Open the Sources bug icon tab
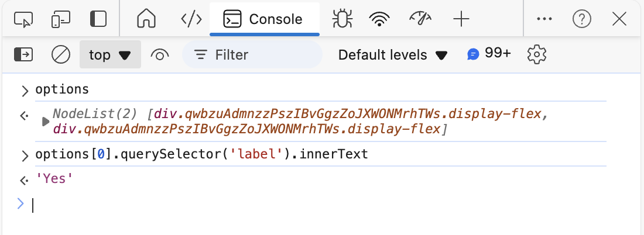Viewport: 644px width, 235px height. (x=342, y=19)
